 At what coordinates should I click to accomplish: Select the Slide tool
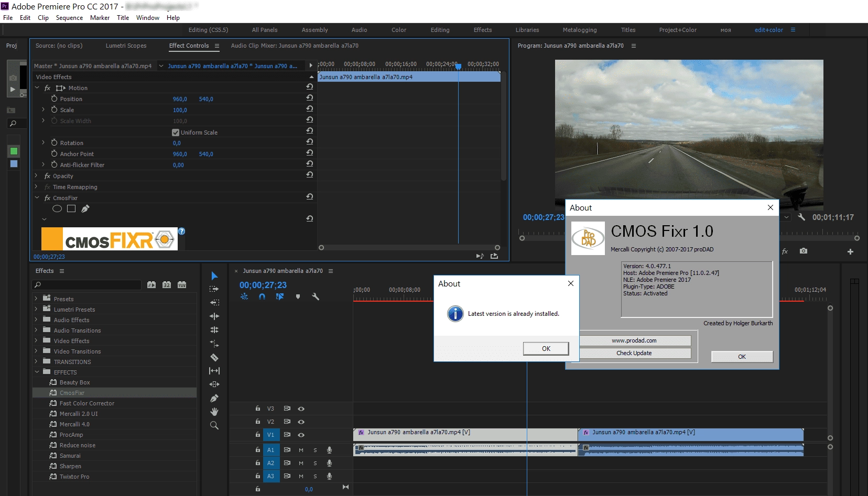[214, 384]
